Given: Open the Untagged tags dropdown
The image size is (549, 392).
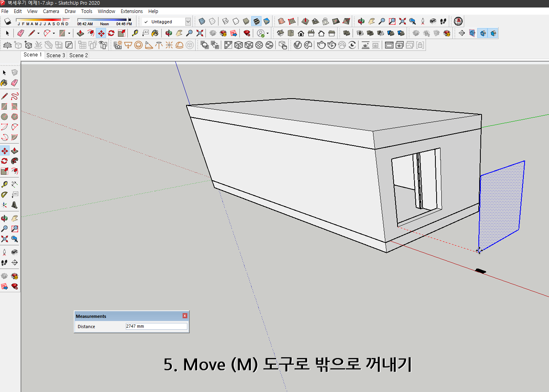Looking at the screenshot, I should 188,22.
